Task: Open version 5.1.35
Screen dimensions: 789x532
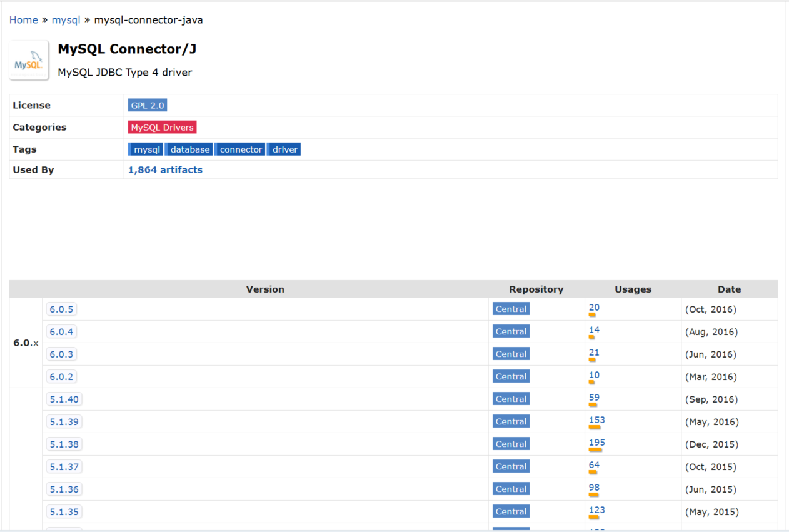Action: 64,512
